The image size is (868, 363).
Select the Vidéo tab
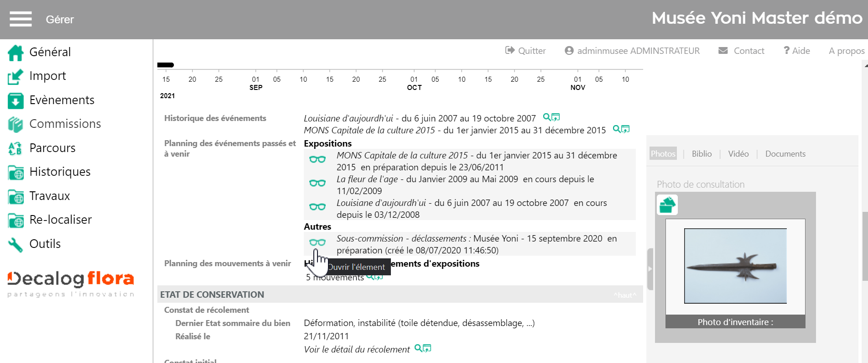pyautogui.click(x=738, y=154)
